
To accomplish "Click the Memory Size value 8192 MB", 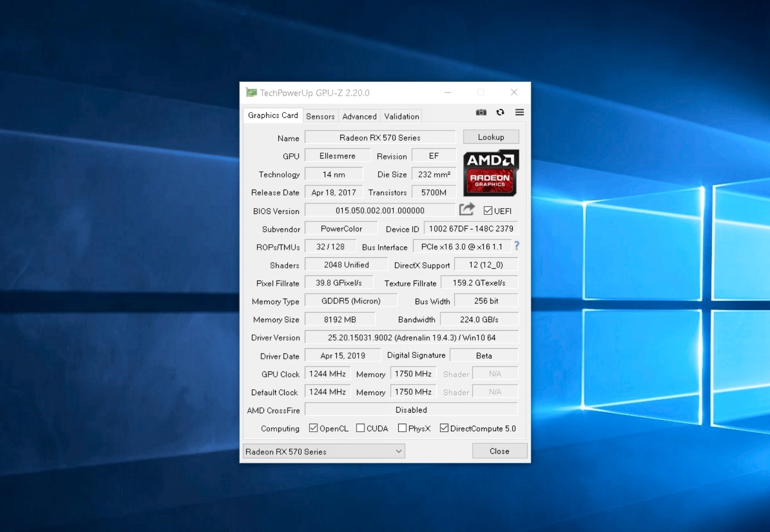I will point(340,319).
